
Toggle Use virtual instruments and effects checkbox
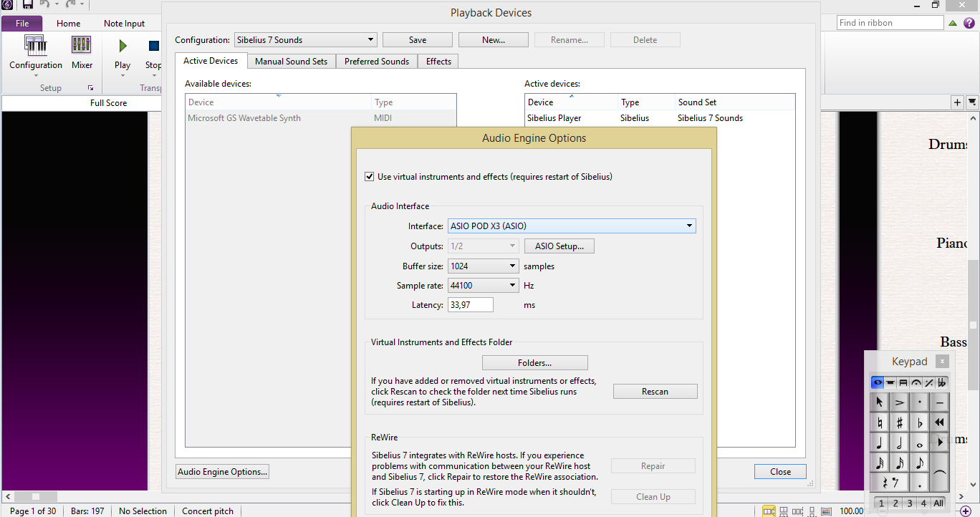click(x=370, y=176)
